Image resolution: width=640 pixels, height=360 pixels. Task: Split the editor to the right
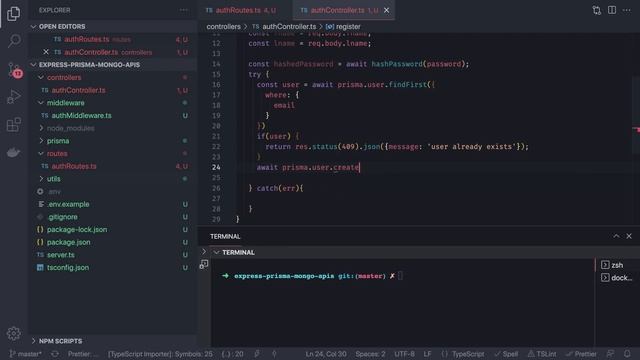612,10
